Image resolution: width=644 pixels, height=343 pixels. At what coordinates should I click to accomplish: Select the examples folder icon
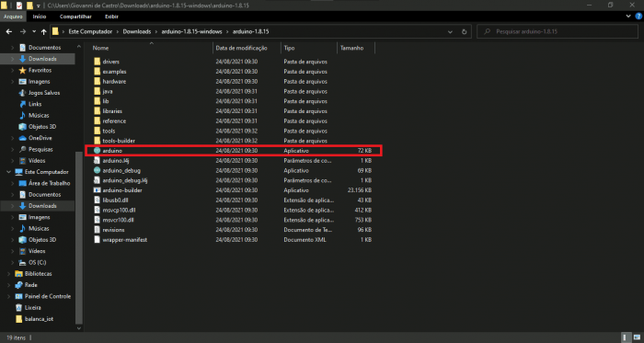click(97, 72)
